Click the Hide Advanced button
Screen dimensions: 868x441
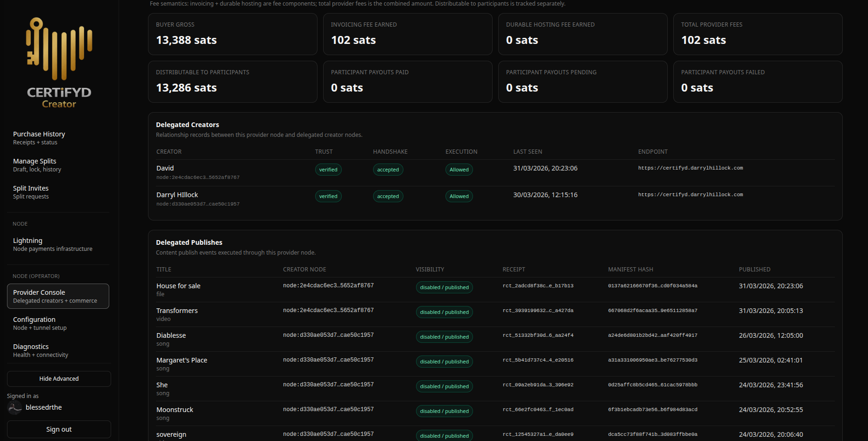(x=59, y=379)
